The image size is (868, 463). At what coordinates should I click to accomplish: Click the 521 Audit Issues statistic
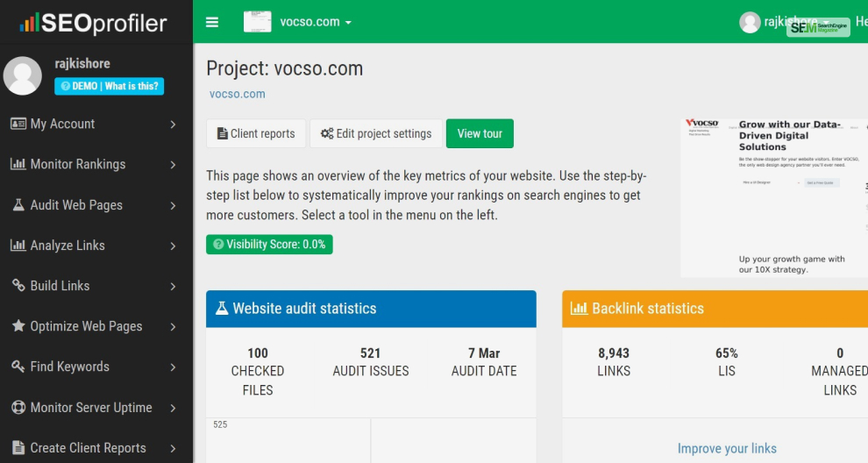click(x=371, y=361)
